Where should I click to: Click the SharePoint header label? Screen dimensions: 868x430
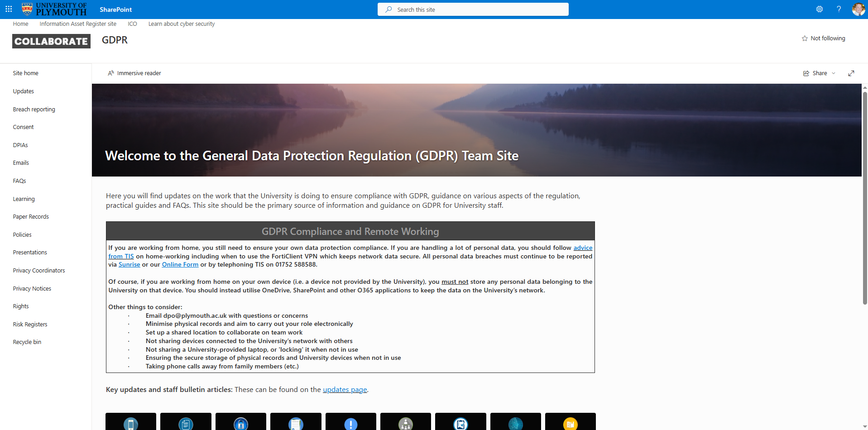tap(116, 10)
